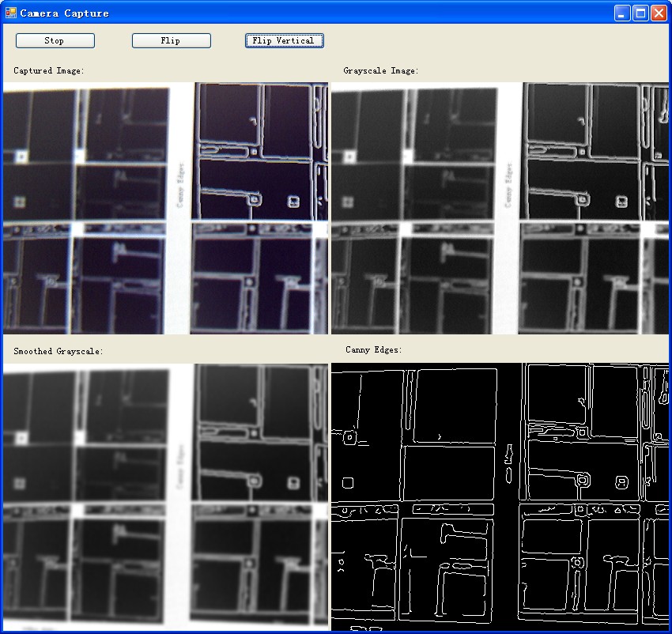
Task: Click the "Captured Image:" label
Action: [49, 70]
